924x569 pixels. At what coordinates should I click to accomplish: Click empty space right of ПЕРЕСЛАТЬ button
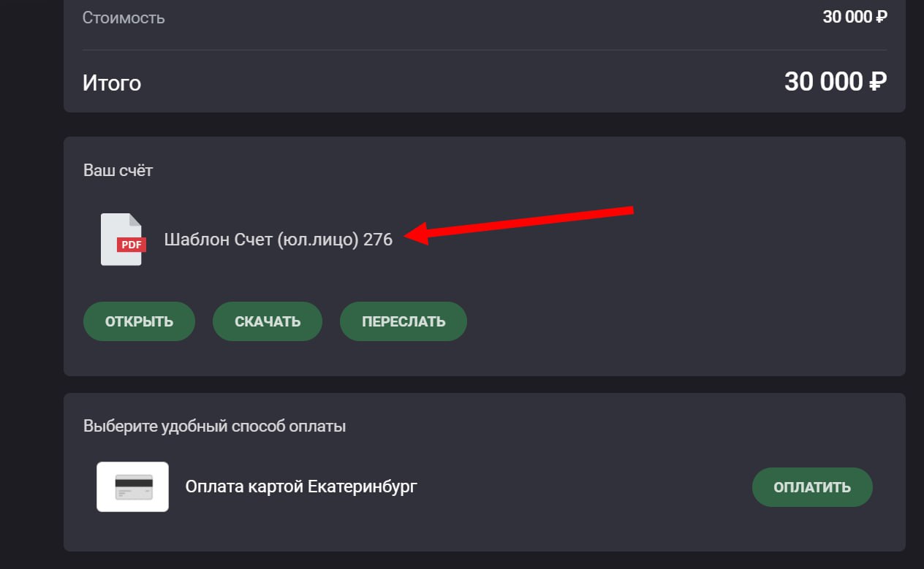[658, 321]
